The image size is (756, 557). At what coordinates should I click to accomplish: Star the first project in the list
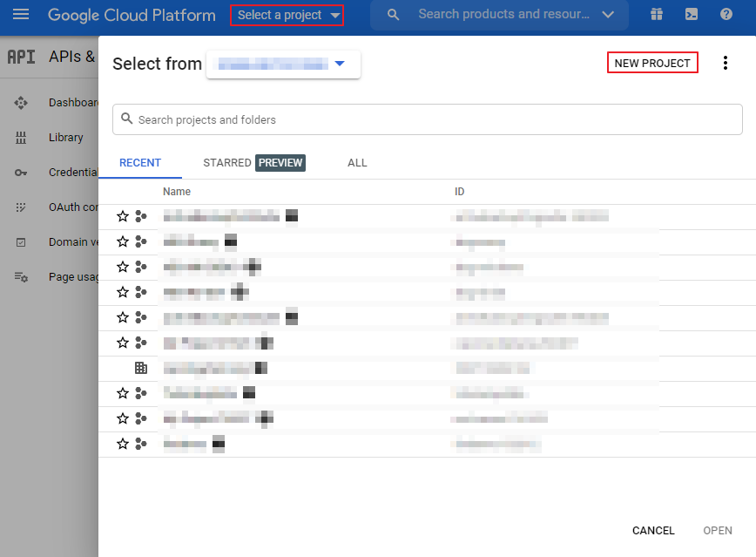tap(123, 216)
